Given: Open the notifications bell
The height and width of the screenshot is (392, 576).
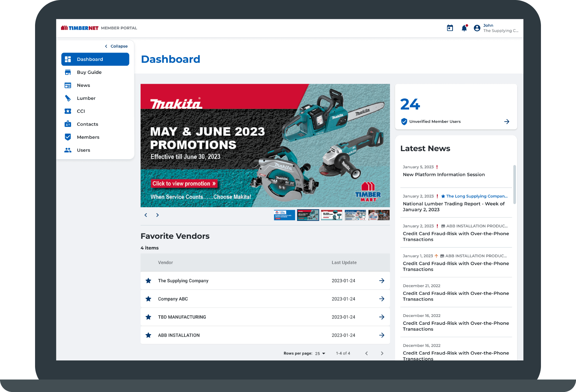Looking at the screenshot, I should (464, 28).
